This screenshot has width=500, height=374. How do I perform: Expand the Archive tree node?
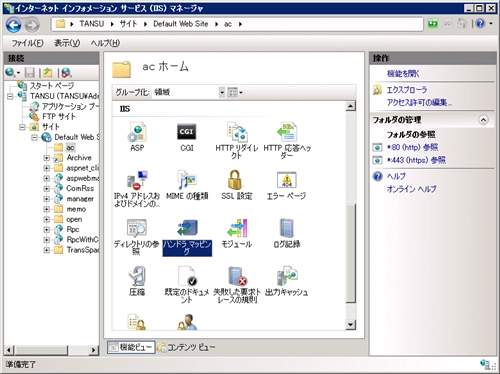pos(47,158)
